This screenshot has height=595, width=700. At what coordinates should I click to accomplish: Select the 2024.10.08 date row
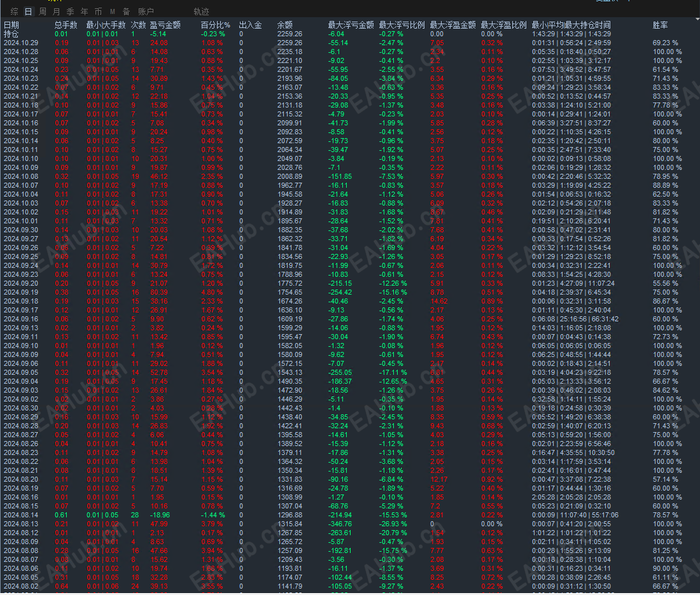pos(21,176)
